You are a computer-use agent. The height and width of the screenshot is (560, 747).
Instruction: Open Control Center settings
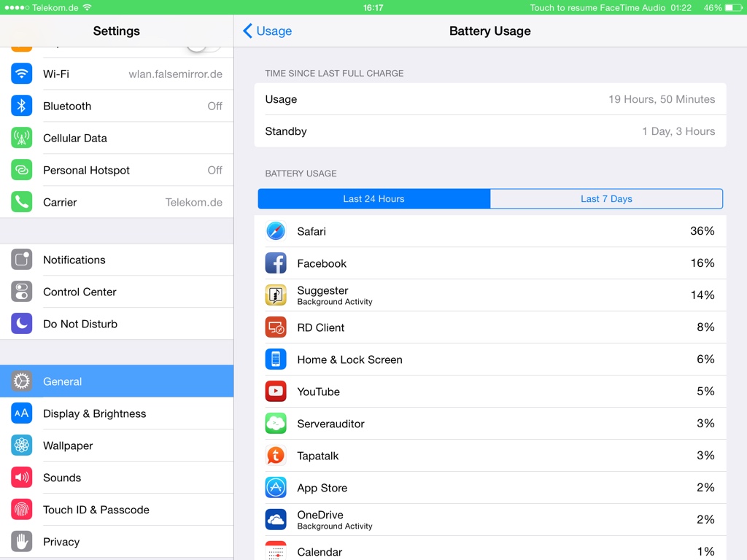point(117,292)
